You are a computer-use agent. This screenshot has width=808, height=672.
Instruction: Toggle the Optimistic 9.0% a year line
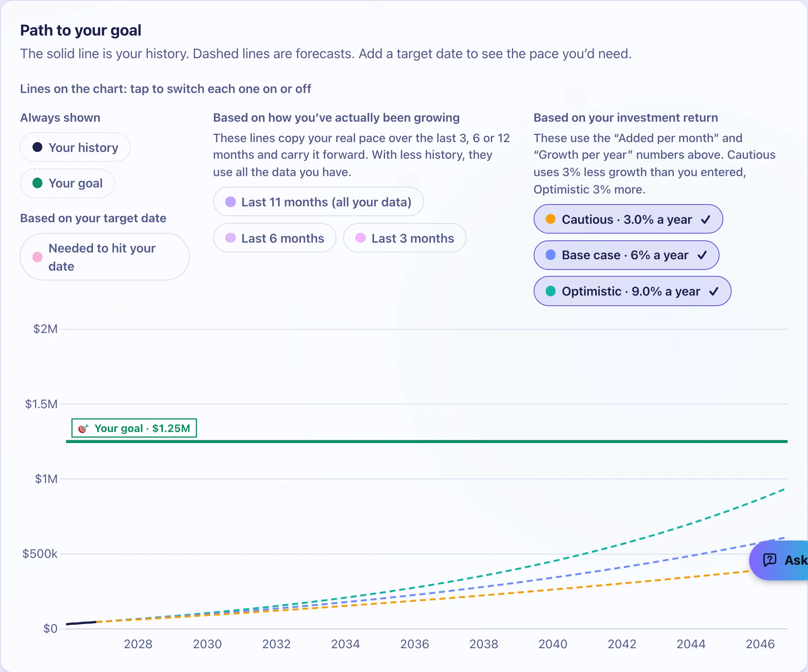632,291
